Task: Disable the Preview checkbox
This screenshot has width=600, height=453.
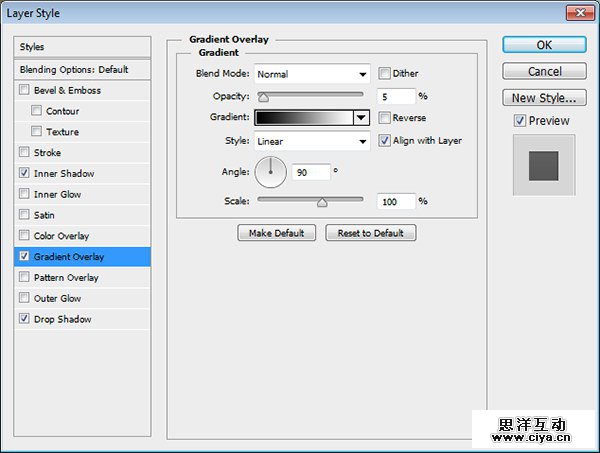Action: 518,121
